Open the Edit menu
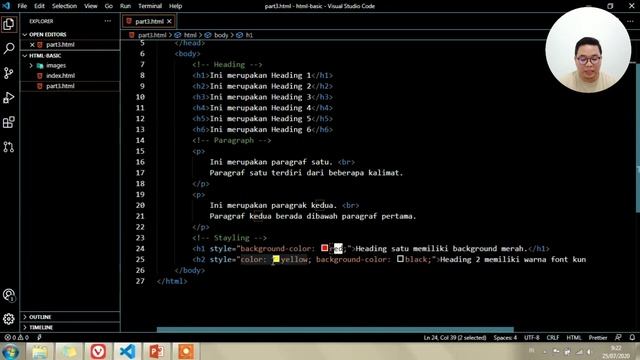Screen dimensions: 640x360 click(x=39, y=6)
